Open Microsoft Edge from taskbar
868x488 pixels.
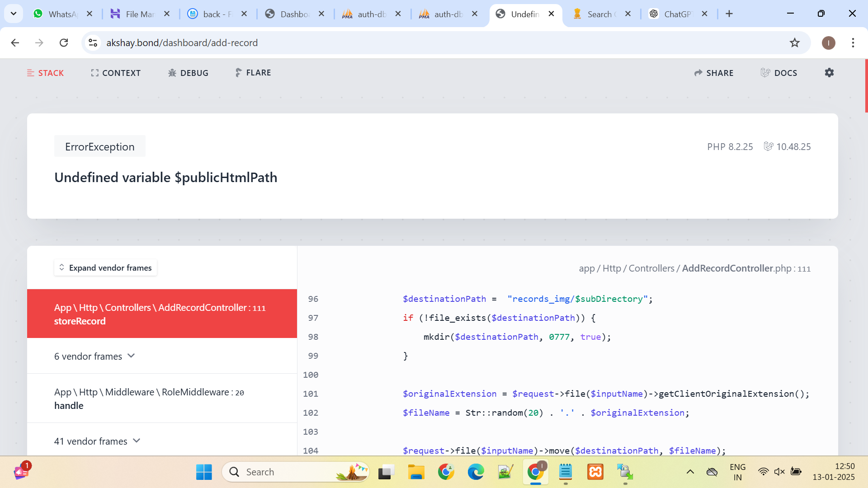click(476, 472)
